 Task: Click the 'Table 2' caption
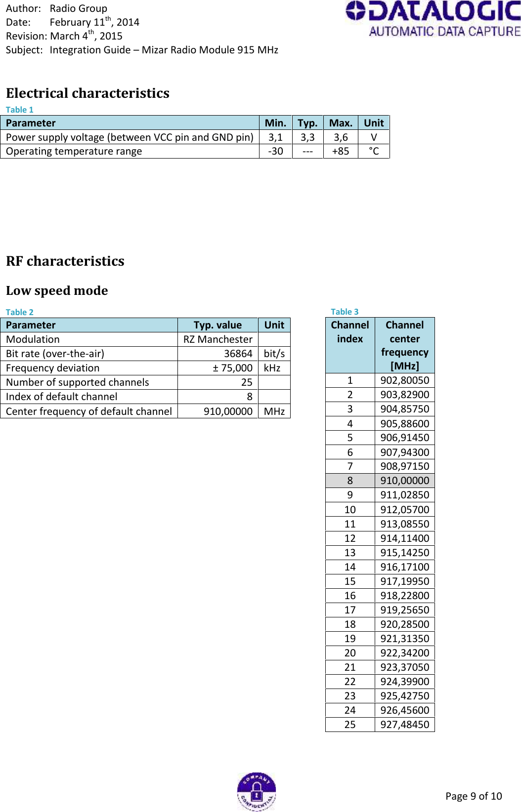20,312
